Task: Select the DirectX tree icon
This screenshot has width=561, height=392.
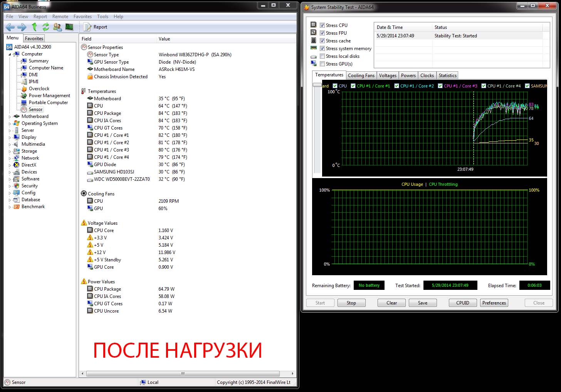Action: (x=17, y=165)
